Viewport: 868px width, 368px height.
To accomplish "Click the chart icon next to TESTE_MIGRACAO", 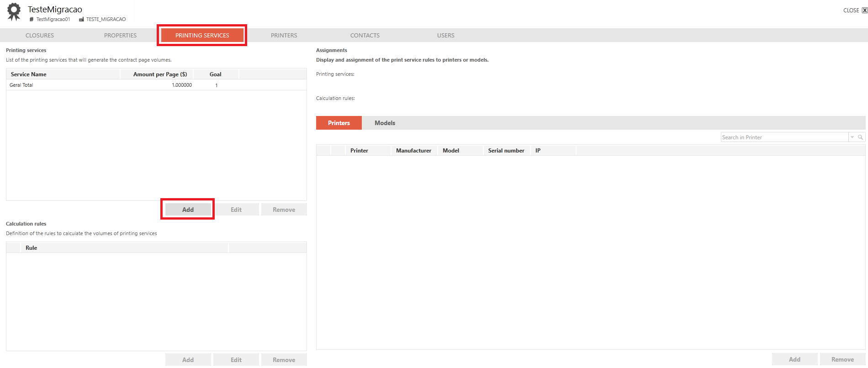I will tap(81, 19).
